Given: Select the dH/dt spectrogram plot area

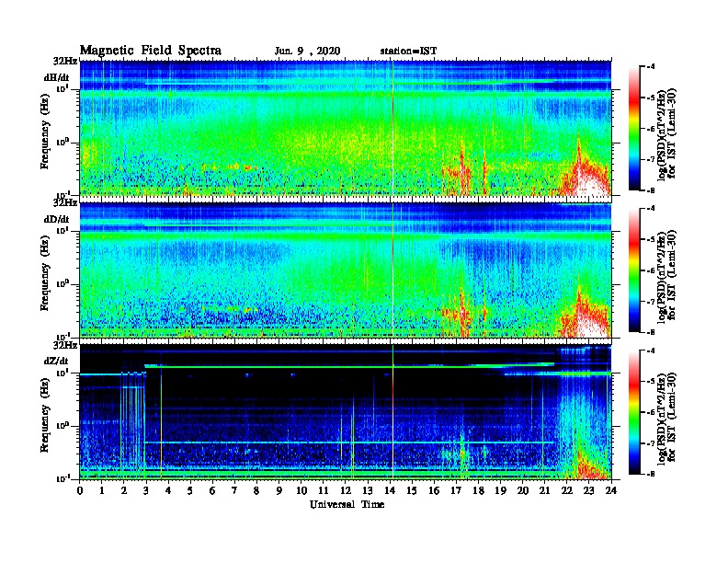Looking at the screenshot, I should coord(346,128).
